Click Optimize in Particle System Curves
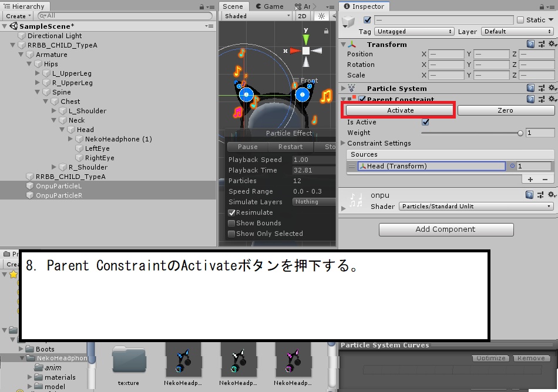The width and height of the screenshot is (558, 392). pyautogui.click(x=490, y=358)
